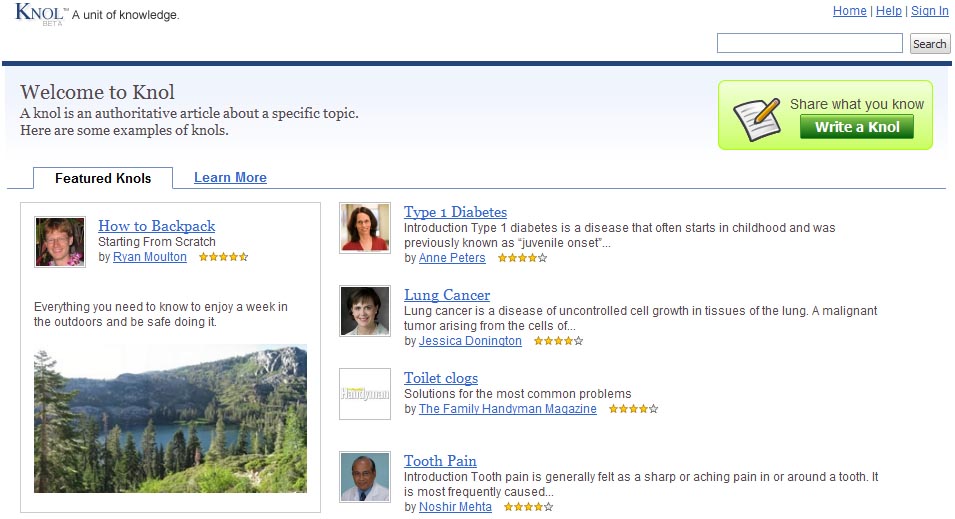
Task: Select the Featured Knols tab
Action: point(103,178)
